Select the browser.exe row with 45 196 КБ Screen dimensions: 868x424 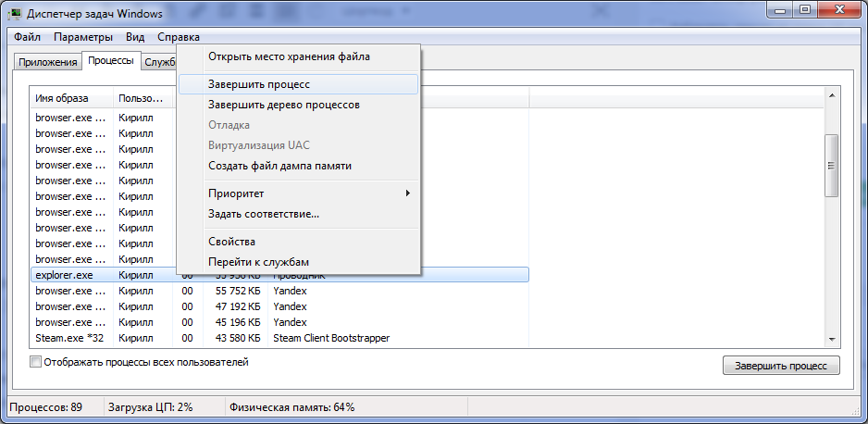tap(279, 321)
